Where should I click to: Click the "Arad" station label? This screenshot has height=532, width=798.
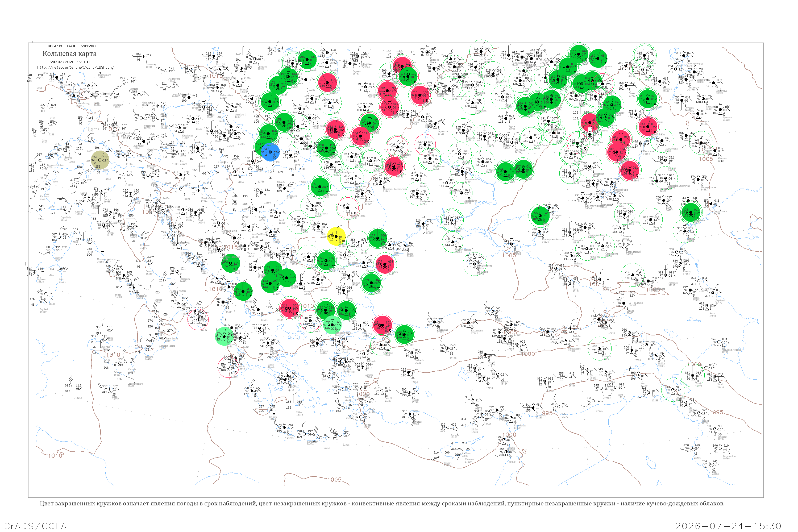pyautogui.click(x=282, y=221)
